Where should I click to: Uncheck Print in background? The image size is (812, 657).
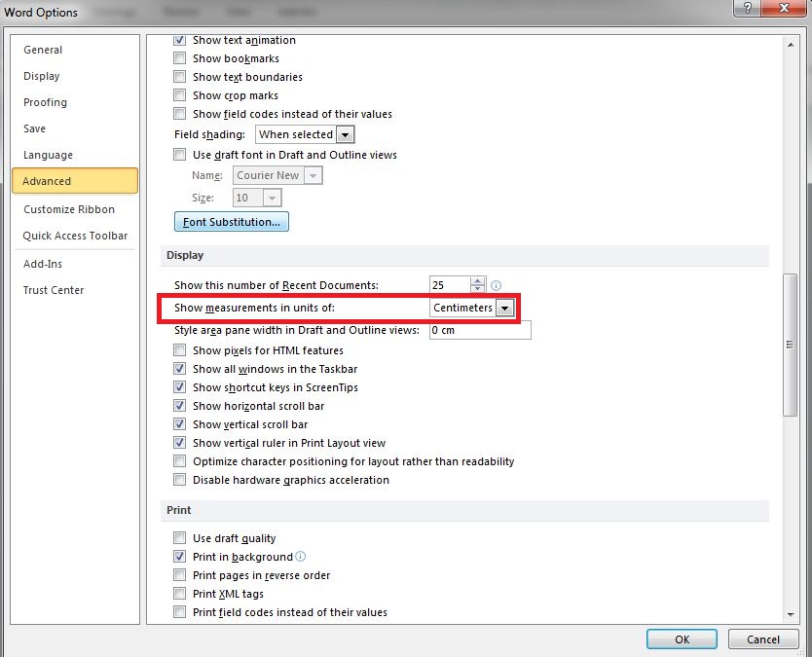180,557
